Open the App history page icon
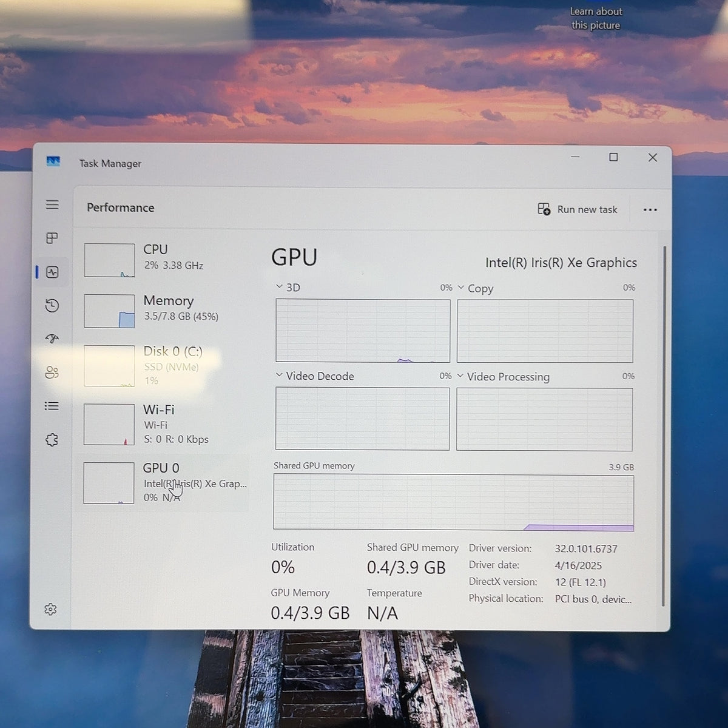Screen dimensions: 728x728 coord(52,305)
